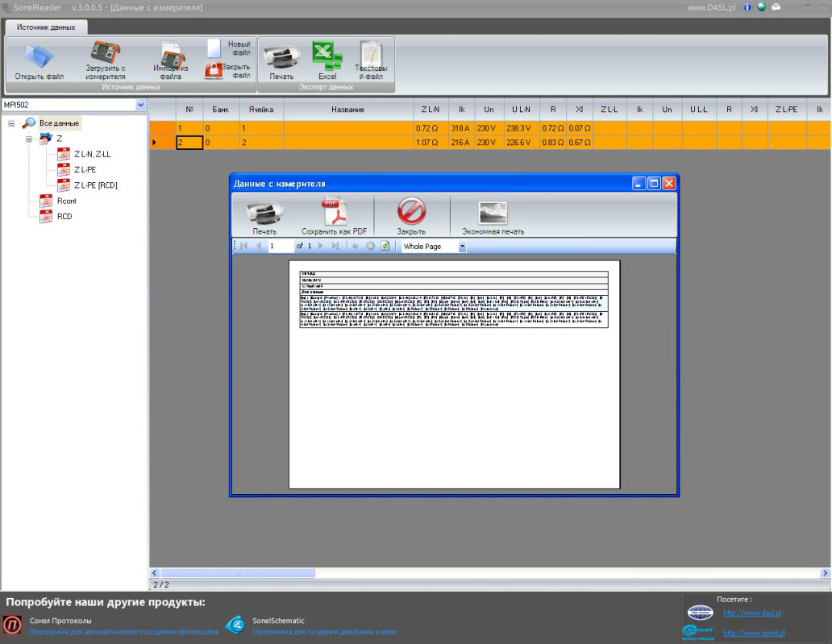Image resolution: width=832 pixels, height=644 pixels.
Task: Open SonelSchematic program description link
Action: point(325,632)
